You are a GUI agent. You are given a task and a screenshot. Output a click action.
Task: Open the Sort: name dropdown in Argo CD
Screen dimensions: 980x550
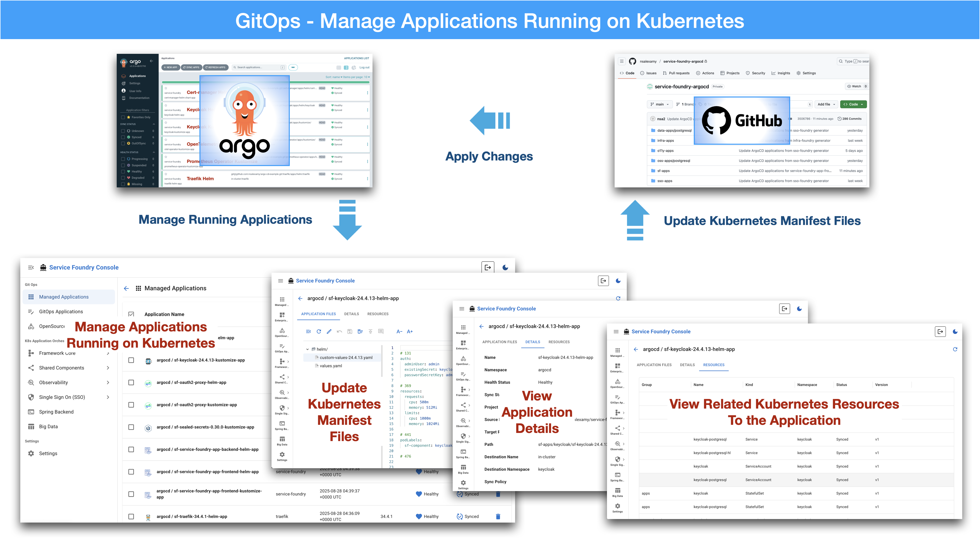[x=334, y=77]
